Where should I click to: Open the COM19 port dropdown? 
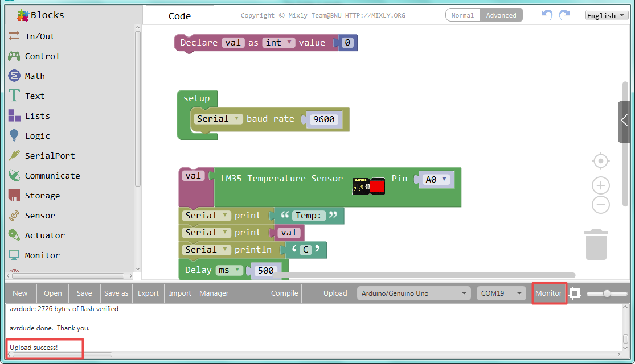pyautogui.click(x=501, y=293)
